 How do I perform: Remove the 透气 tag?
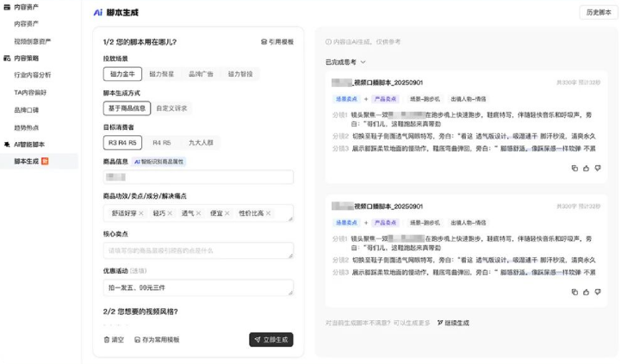click(x=198, y=213)
